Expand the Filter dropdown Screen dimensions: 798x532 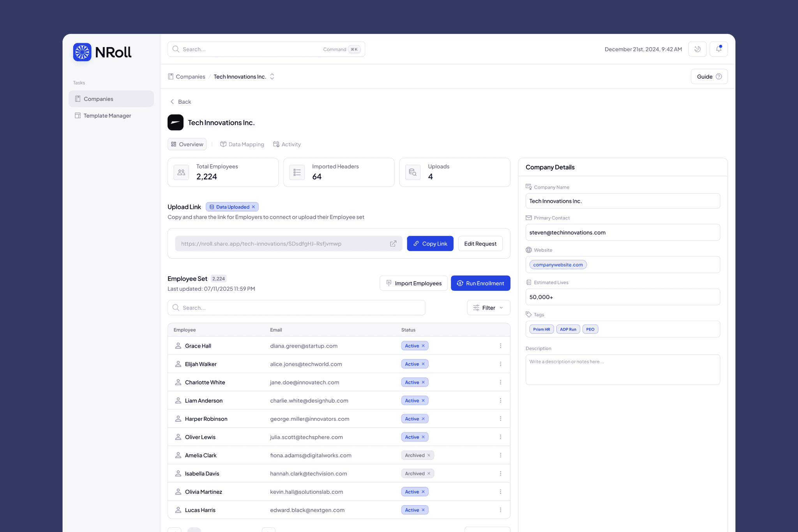coord(488,308)
